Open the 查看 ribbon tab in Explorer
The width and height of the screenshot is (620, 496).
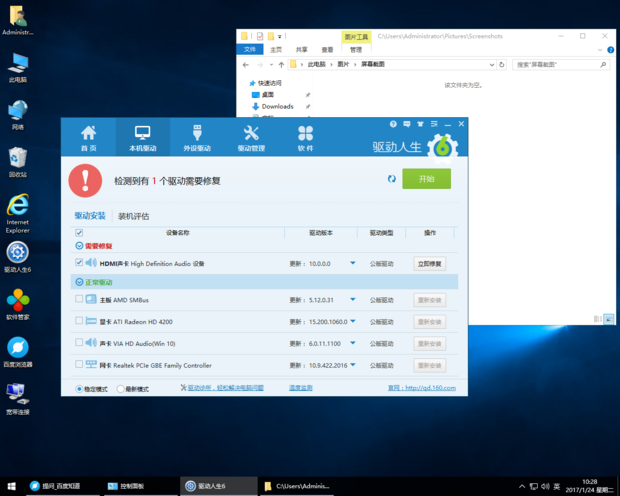pos(327,49)
